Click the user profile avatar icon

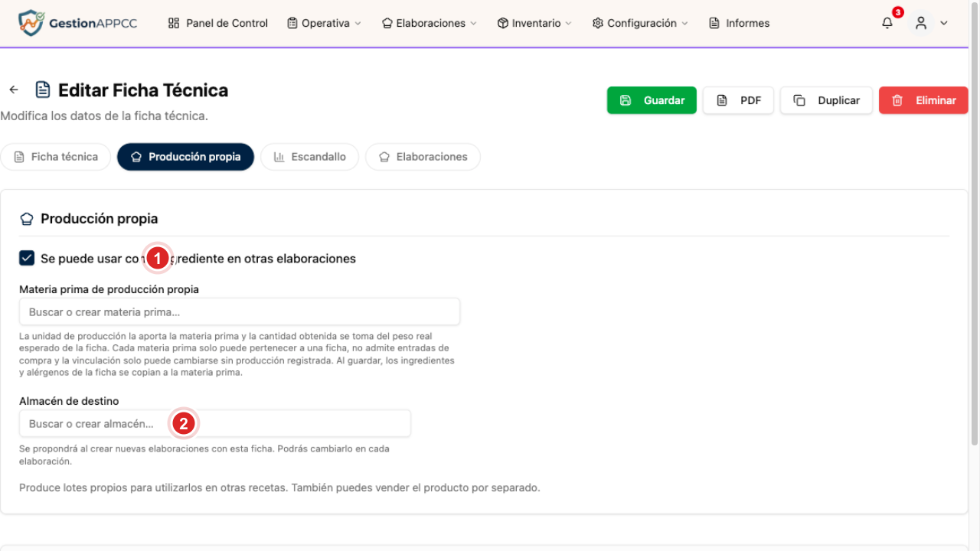[921, 23]
